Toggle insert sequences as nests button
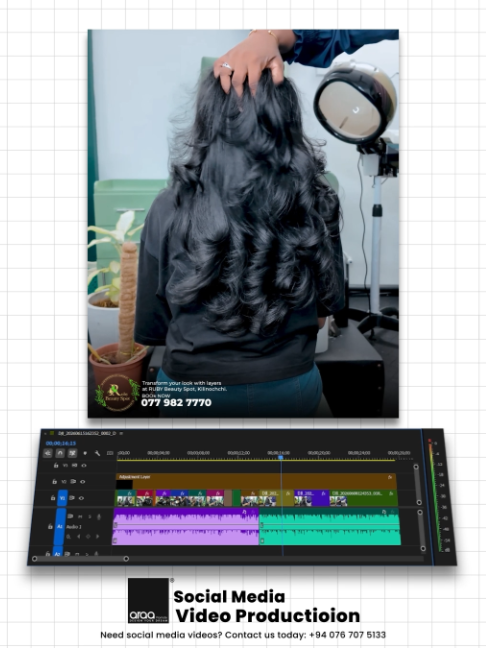 (x=48, y=453)
